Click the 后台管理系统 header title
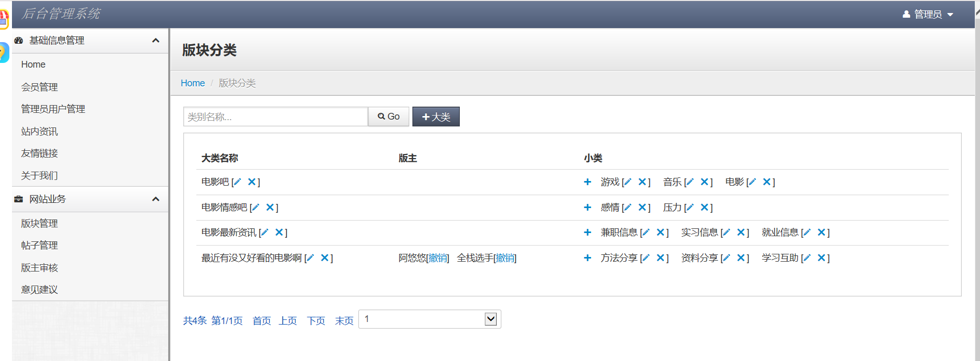980x361 pixels. 61,14
